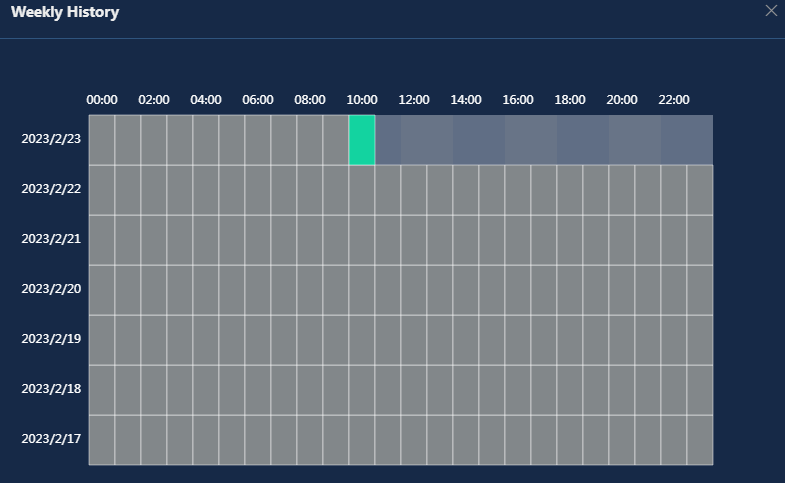The image size is (785, 483).
Task: Choose the 10:00 cell on 2023/2/19
Action: (362, 340)
